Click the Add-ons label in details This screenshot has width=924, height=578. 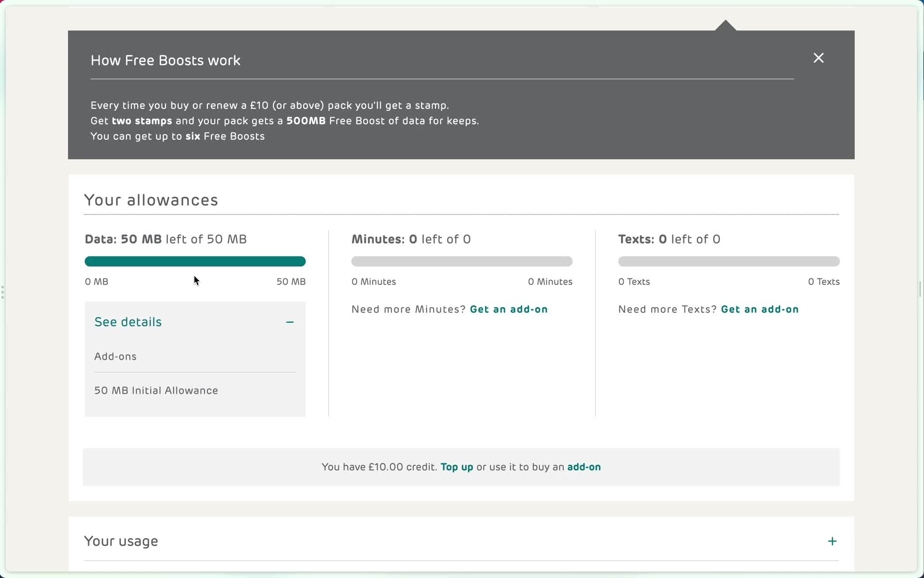coord(115,356)
